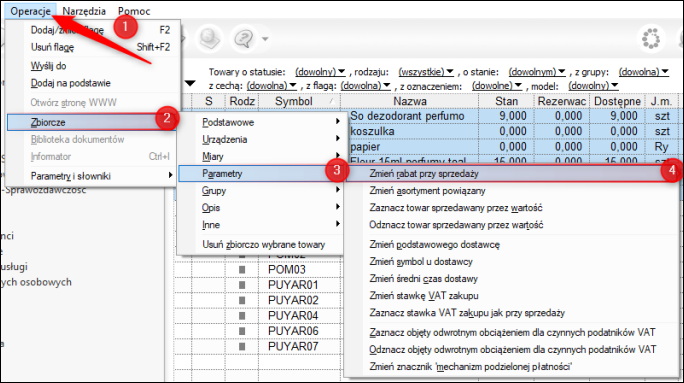
Task: Sort by the Nazwa column header
Action: click(410, 101)
